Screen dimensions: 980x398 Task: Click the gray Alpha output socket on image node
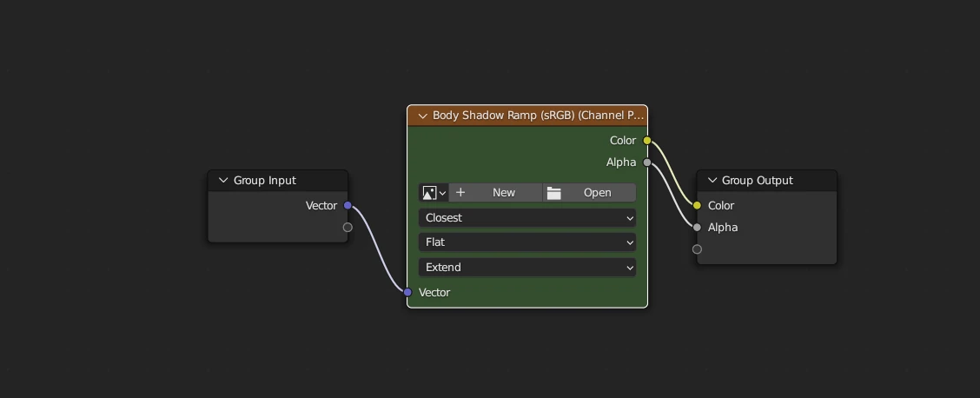point(647,163)
